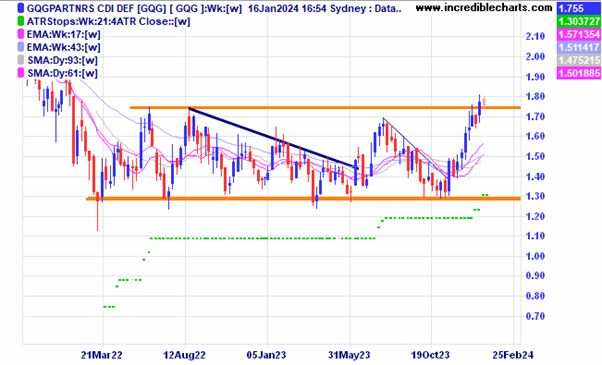Image resolution: width=602 pixels, height=365 pixels.
Task: Click the 1.90 price axis label
Action: 535,77
